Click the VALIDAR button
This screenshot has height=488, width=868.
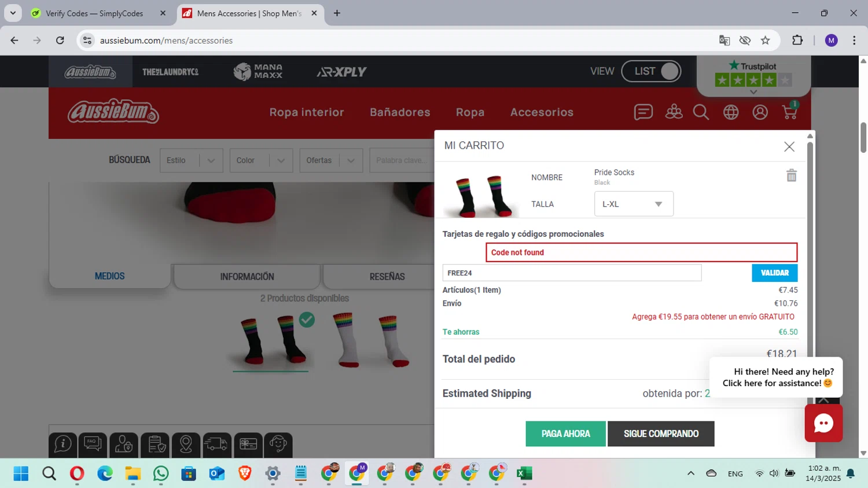point(774,273)
